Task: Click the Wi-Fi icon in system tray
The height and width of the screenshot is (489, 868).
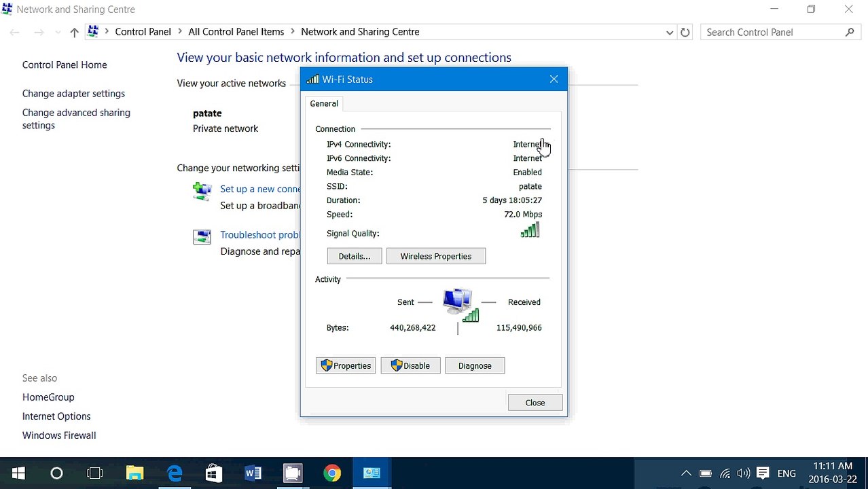Action: pos(725,473)
